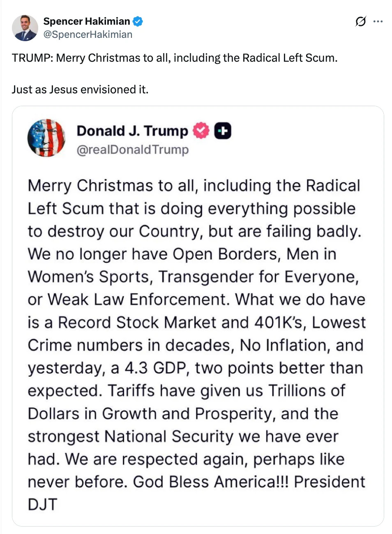Click the @SpencerHakimian handle
This screenshot has height=534, width=392.
tap(88, 35)
